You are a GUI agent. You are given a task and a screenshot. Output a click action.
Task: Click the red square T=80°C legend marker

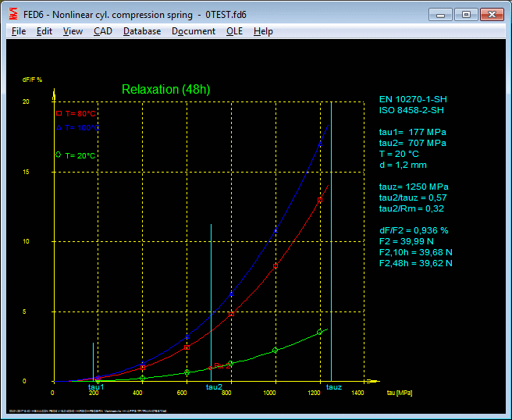point(59,114)
